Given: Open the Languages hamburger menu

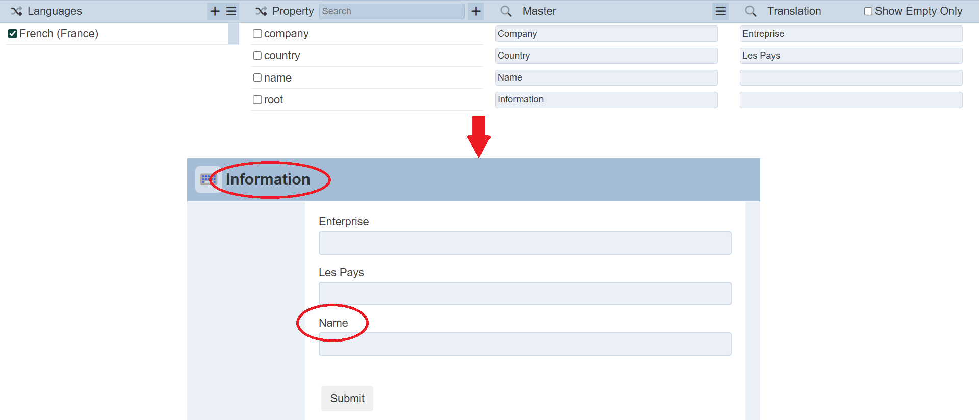Looking at the screenshot, I should click(x=231, y=11).
